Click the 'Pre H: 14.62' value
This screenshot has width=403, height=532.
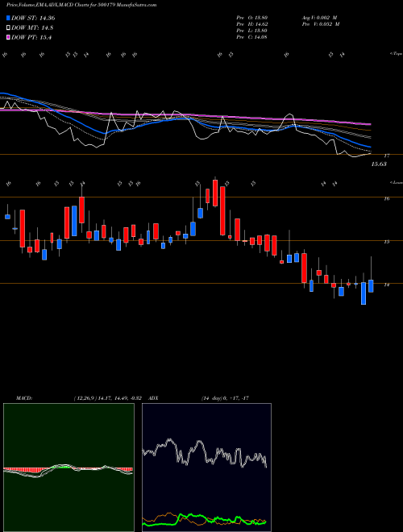(251, 24)
